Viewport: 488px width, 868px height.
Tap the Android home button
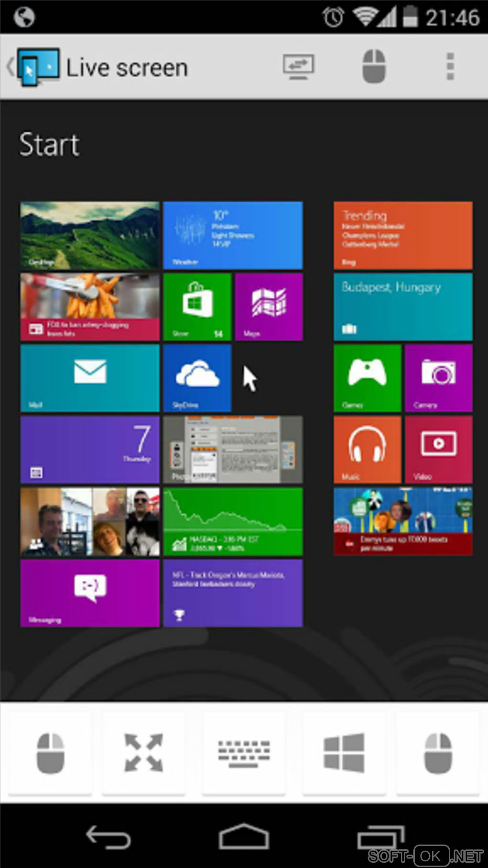coord(244,837)
